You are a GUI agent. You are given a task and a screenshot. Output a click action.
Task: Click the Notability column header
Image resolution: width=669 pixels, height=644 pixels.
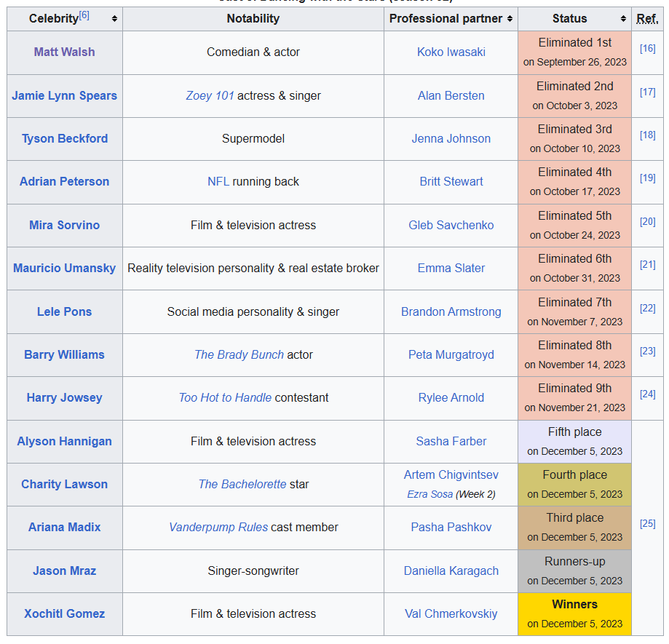[x=253, y=19]
